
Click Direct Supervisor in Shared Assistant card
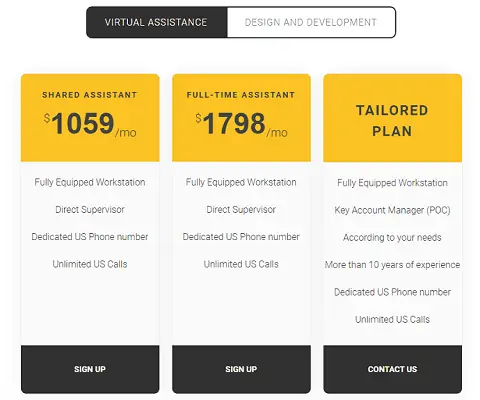90,210
